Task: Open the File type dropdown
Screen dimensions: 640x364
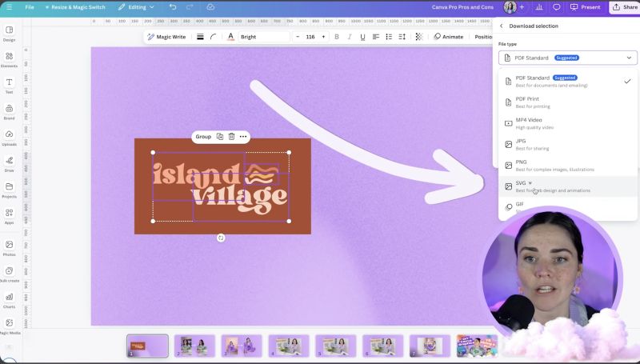Action: tap(567, 58)
